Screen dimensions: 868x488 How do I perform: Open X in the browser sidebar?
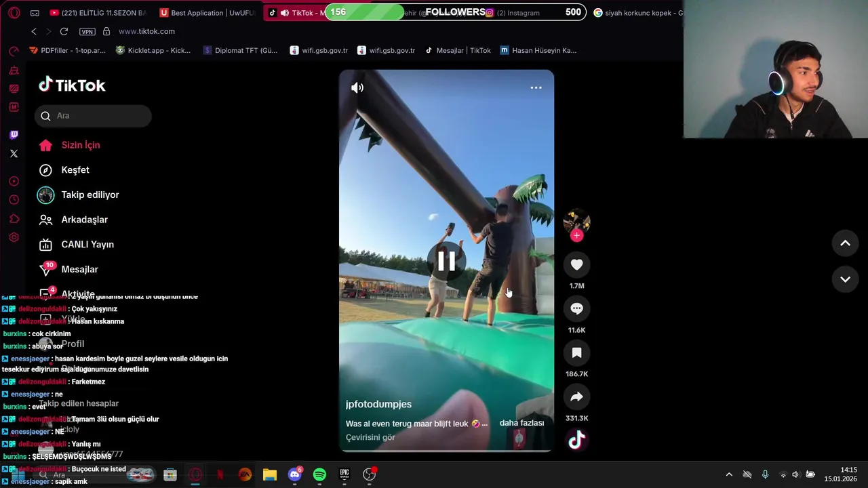click(x=14, y=154)
